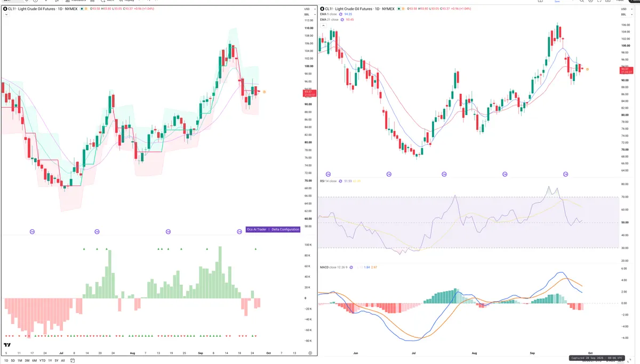This screenshot has width=640, height=364.
Task: Click the first event marker below left chart in July
Action: (32, 231)
